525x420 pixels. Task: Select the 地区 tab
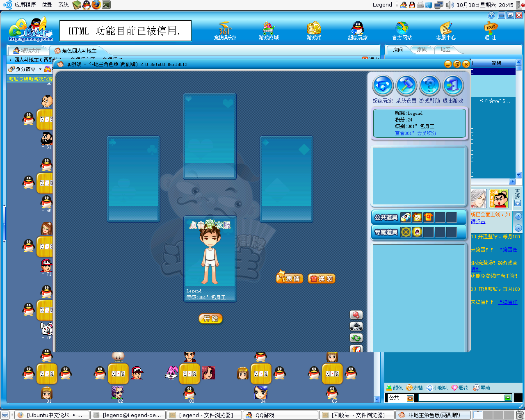tap(445, 50)
